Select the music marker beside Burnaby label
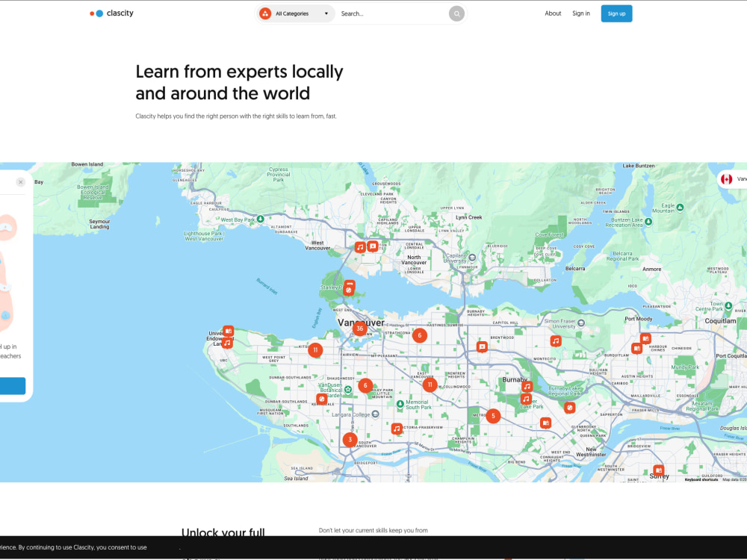Image resolution: width=747 pixels, height=560 pixels. [x=527, y=386]
